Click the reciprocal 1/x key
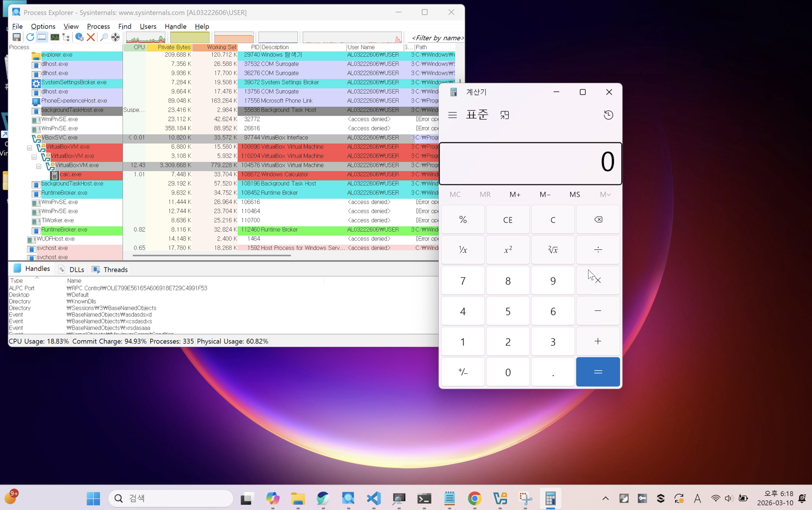Image resolution: width=812 pixels, height=510 pixels. point(463,250)
